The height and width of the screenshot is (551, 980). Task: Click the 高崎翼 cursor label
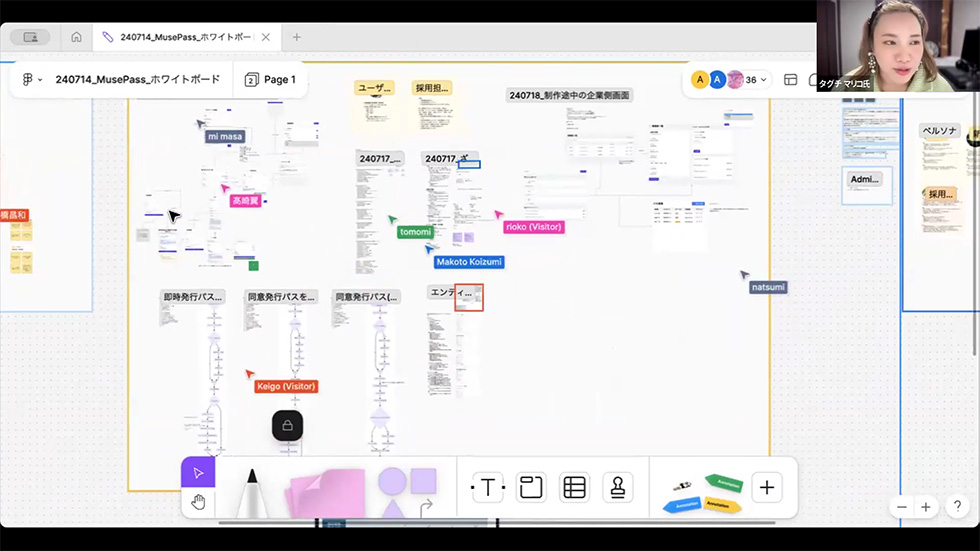pos(245,201)
